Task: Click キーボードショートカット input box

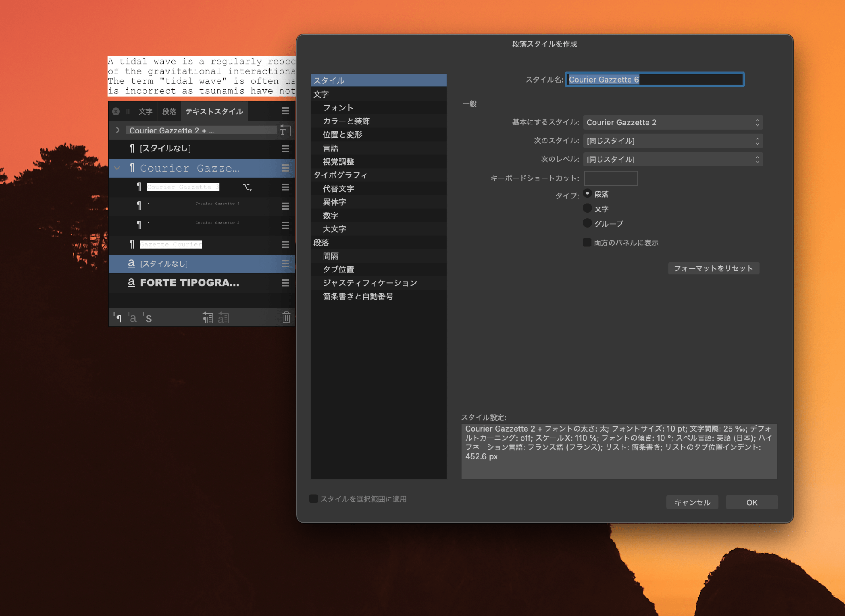Action: coord(611,178)
